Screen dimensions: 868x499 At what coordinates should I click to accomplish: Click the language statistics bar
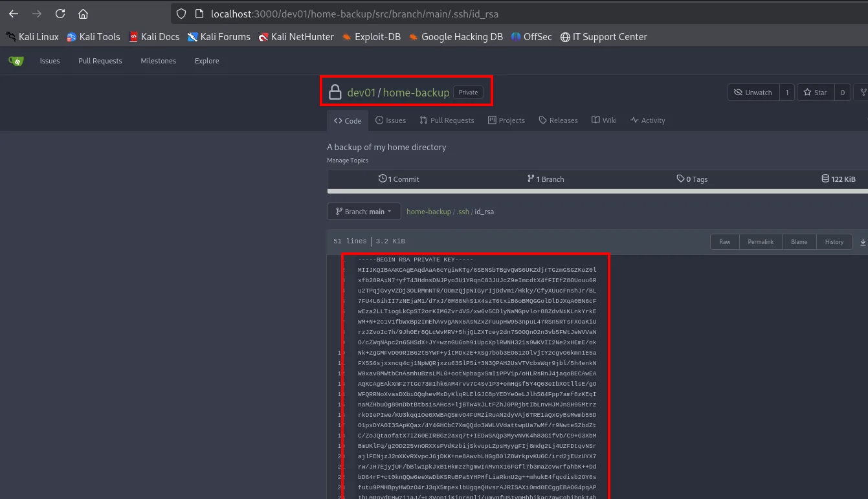[597, 192]
